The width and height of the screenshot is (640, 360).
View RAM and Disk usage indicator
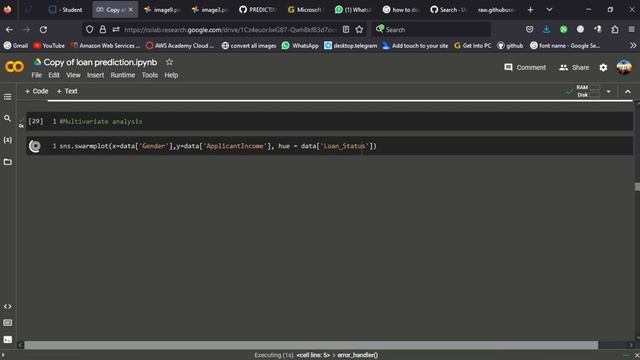pos(588,91)
